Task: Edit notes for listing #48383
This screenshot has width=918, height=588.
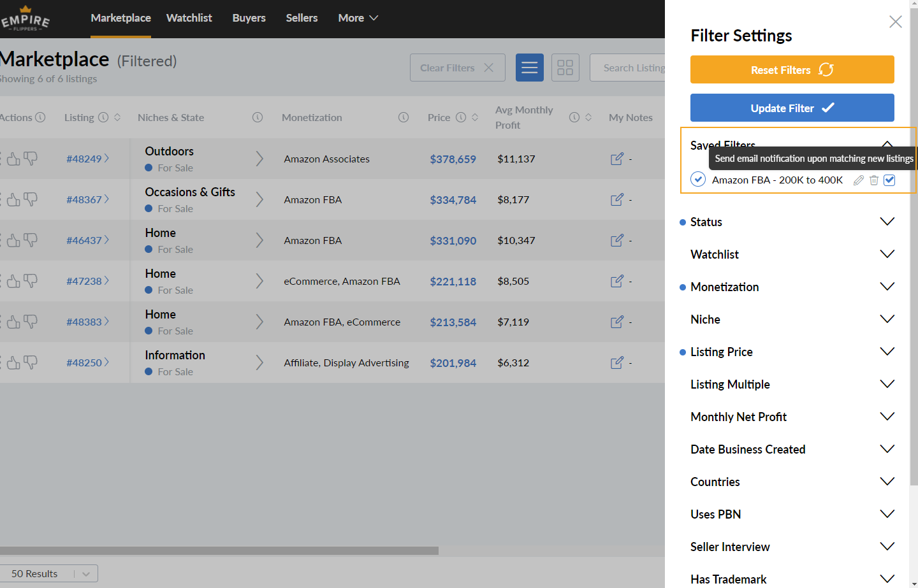Action: pyautogui.click(x=617, y=322)
